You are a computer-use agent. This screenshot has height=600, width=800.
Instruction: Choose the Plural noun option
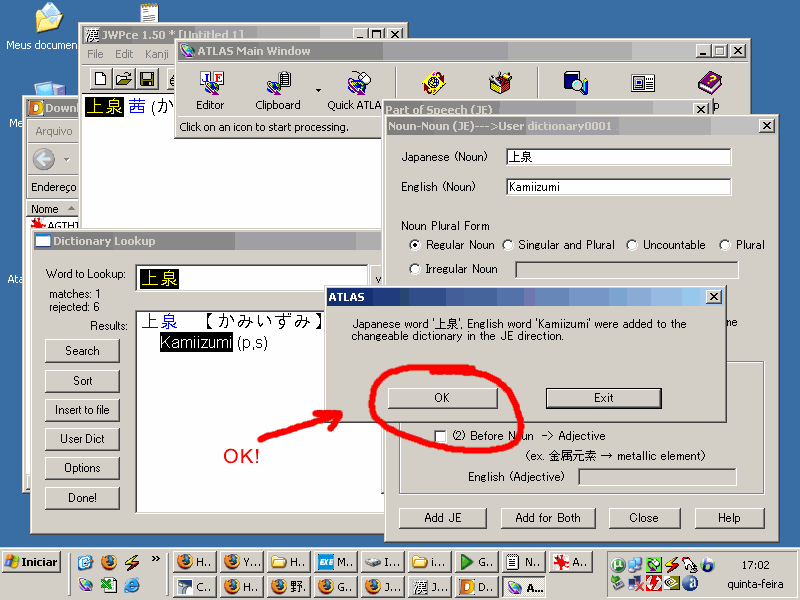pyautogui.click(x=724, y=245)
